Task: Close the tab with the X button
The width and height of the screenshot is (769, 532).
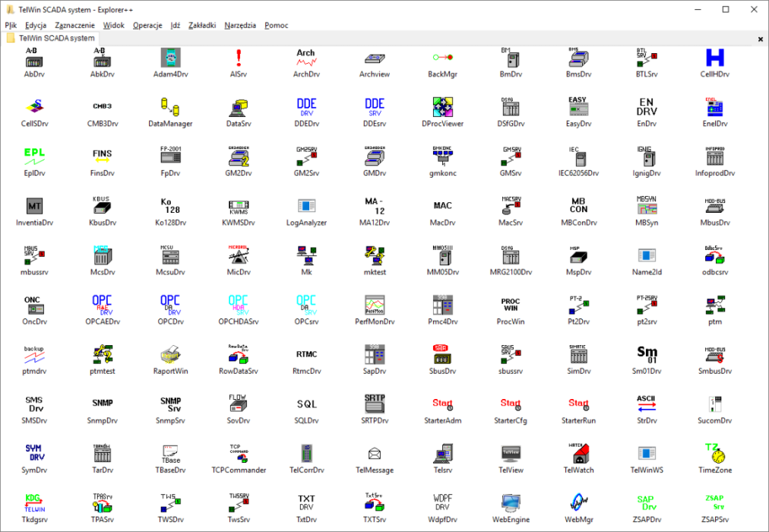Action: tap(761, 39)
